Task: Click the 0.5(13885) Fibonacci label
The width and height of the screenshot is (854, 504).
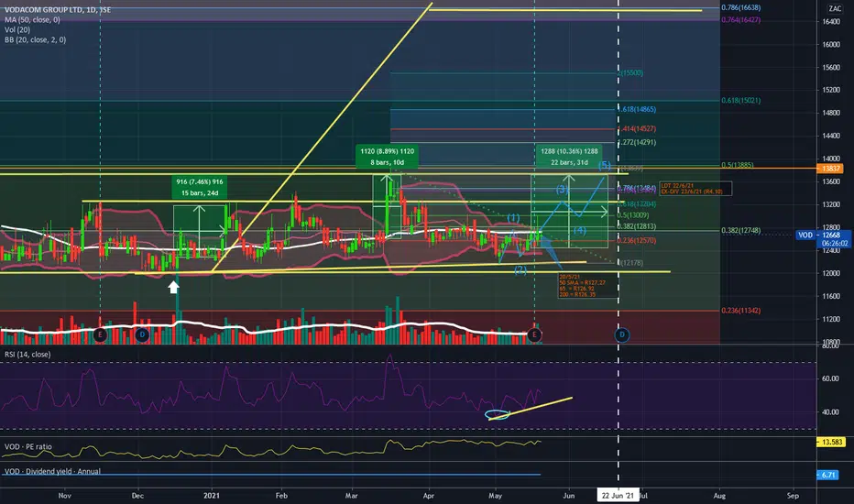Action: 738,165
